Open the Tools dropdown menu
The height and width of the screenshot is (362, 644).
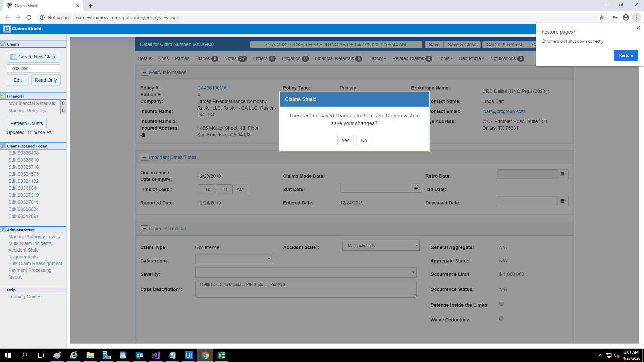click(445, 58)
